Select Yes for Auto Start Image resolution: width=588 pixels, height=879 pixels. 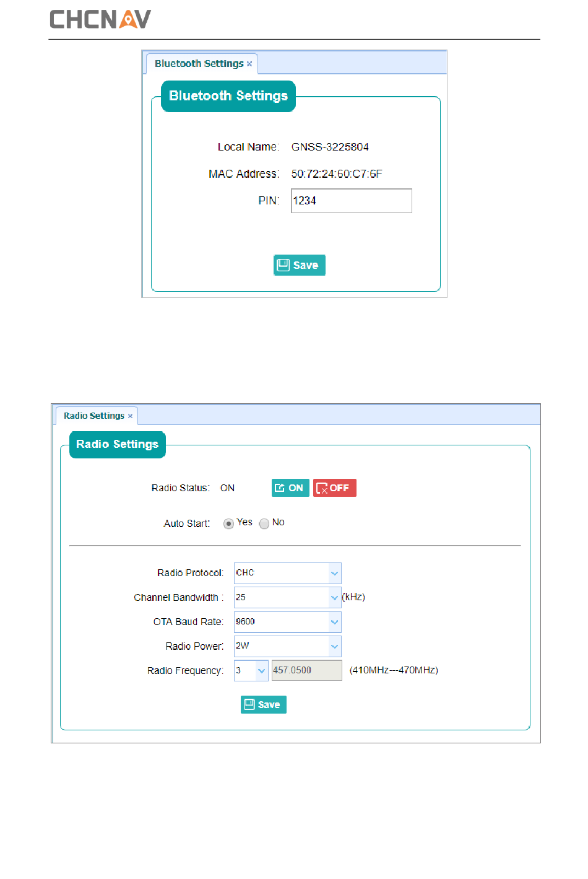pos(228,523)
